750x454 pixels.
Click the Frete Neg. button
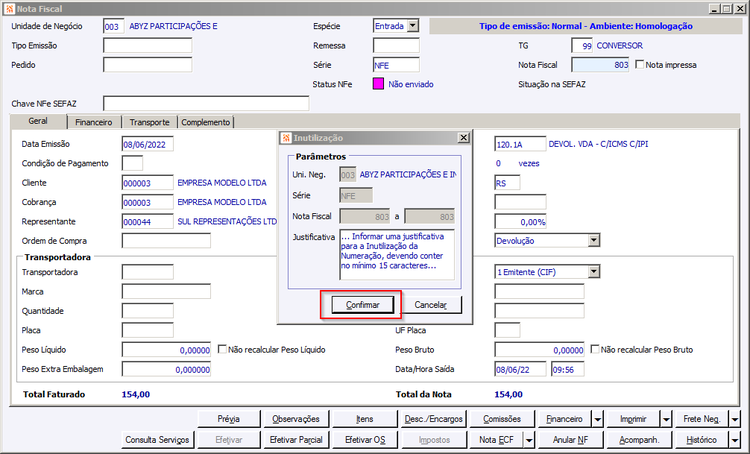pos(702,419)
